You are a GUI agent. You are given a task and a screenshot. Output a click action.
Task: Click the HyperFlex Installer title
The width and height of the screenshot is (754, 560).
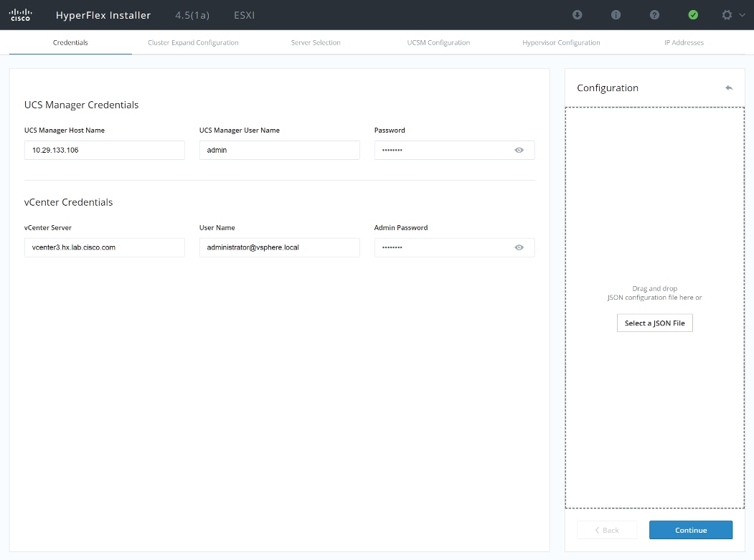click(103, 15)
